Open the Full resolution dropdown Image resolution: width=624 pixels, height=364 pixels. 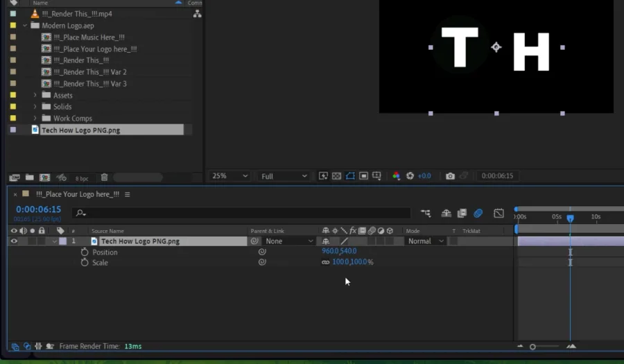tap(284, 176)
